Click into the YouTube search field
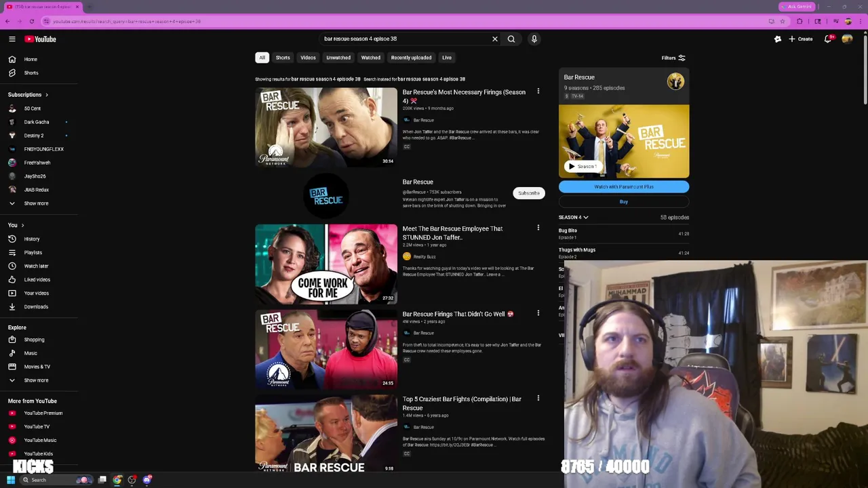 coord(406,39)
